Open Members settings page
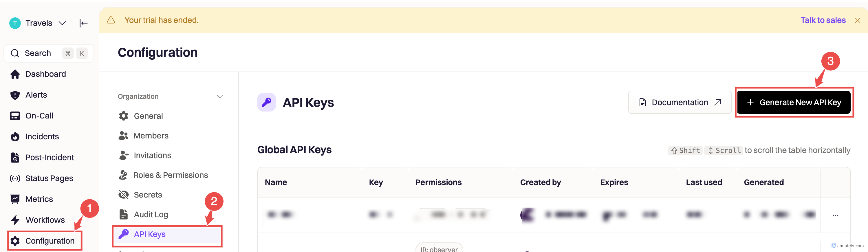Viewport: 868px width, 252px height. (150, 136)
